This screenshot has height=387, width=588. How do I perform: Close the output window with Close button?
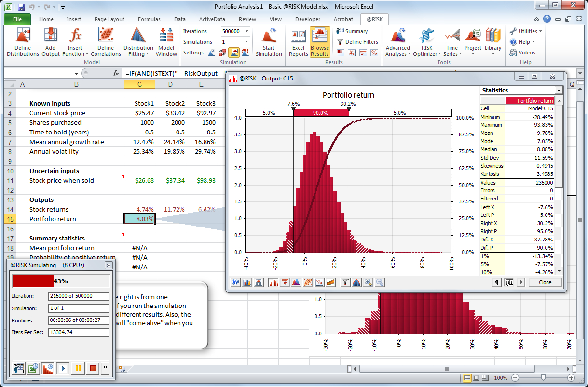(x=545, y=282)
